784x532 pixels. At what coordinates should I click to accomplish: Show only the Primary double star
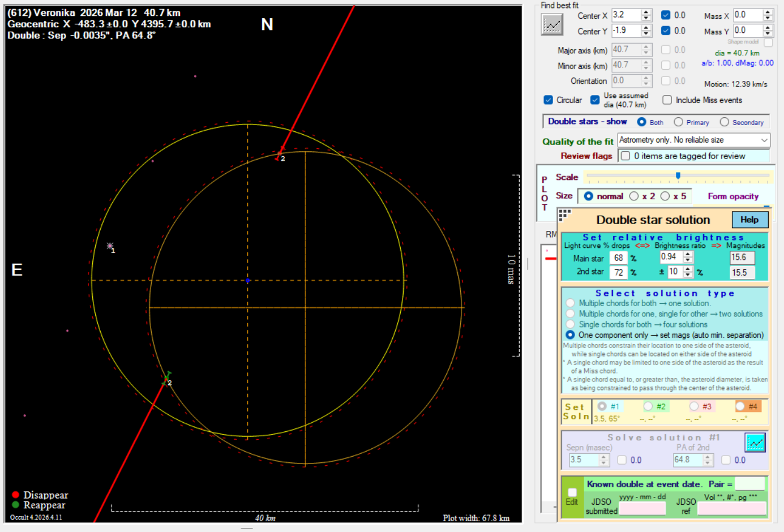click(678, 122)
